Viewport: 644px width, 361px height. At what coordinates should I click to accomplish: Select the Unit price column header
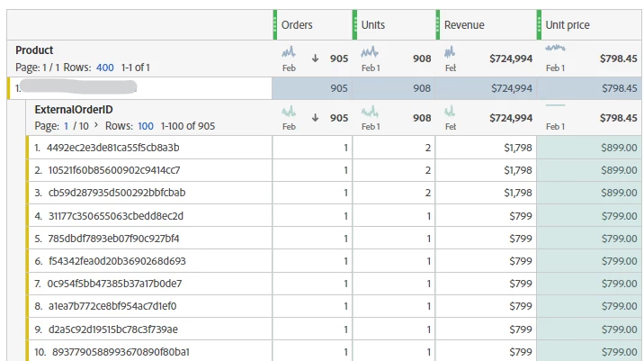[x=568, y=25]
